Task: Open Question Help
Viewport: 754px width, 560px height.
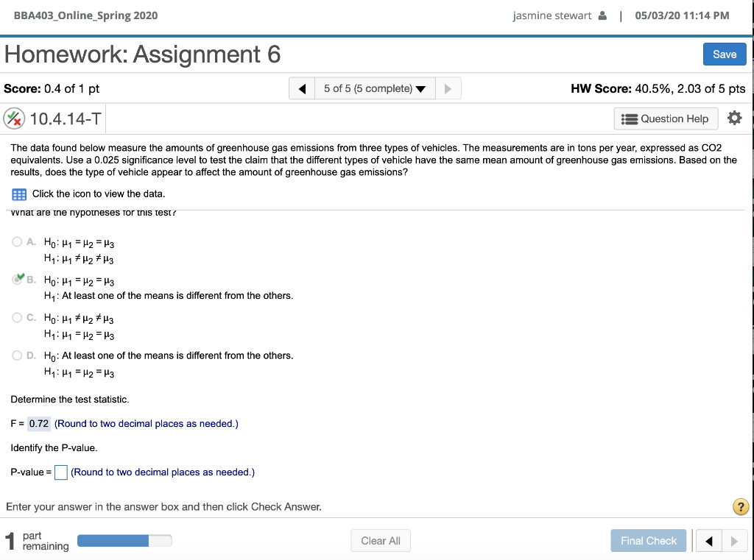Action: tap(665, 118)
